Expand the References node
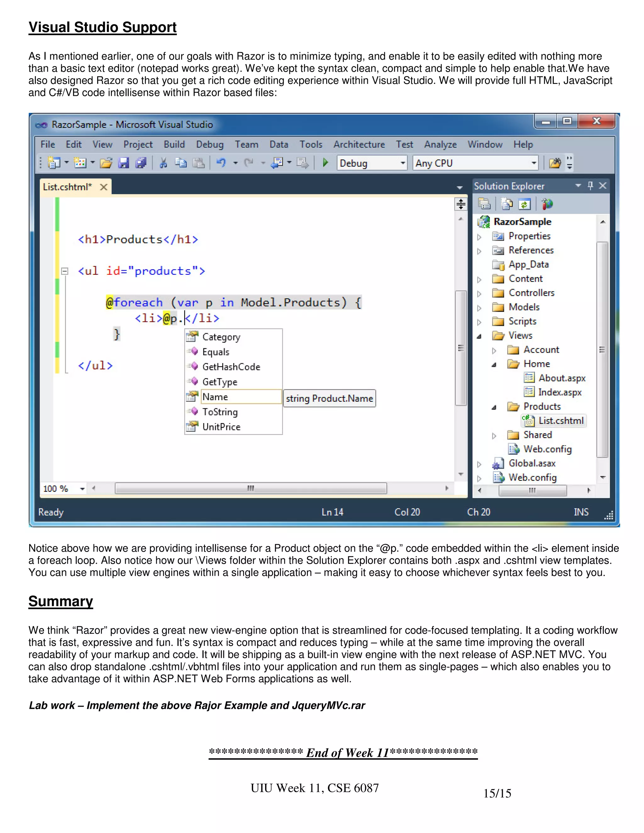Viewport: 644px width, 833px height. tap(479, 251)
